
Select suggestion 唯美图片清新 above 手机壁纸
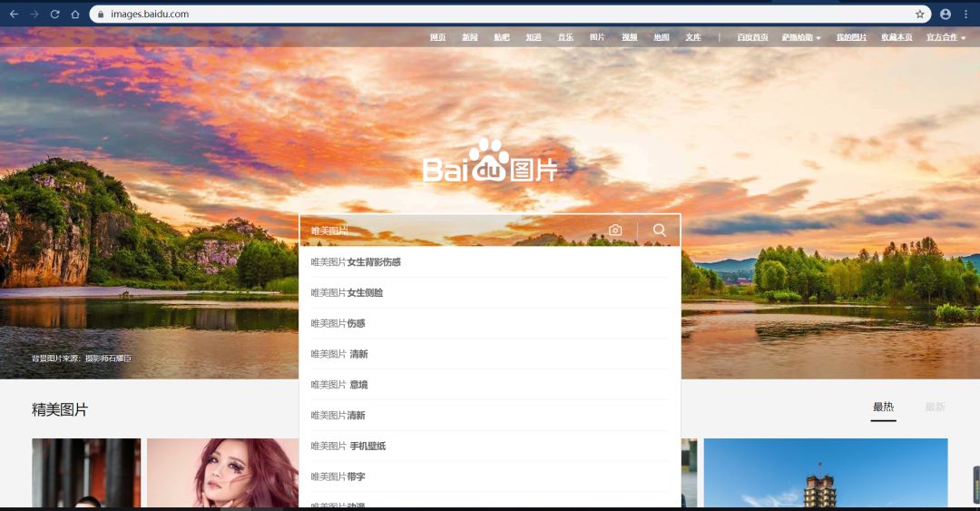click(489, 416)
